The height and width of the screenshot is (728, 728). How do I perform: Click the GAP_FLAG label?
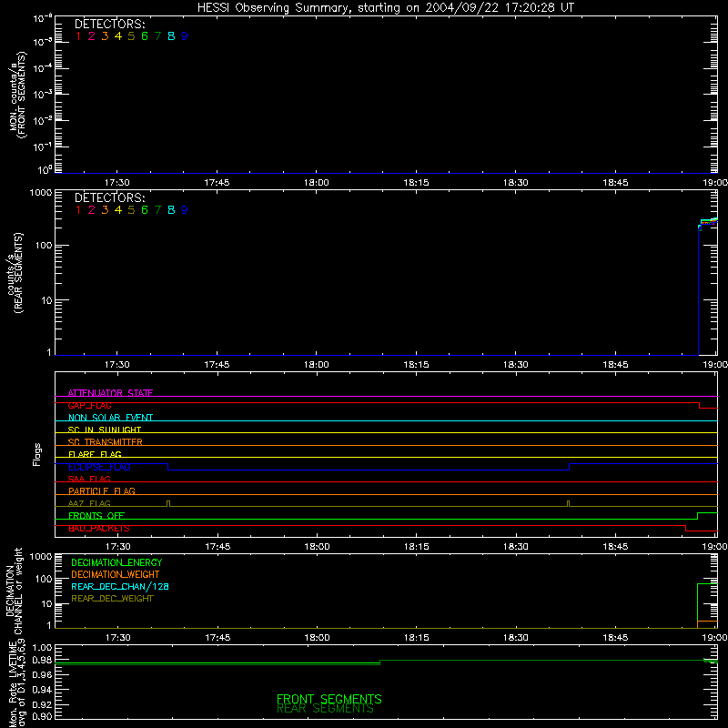tap(89, 405)
